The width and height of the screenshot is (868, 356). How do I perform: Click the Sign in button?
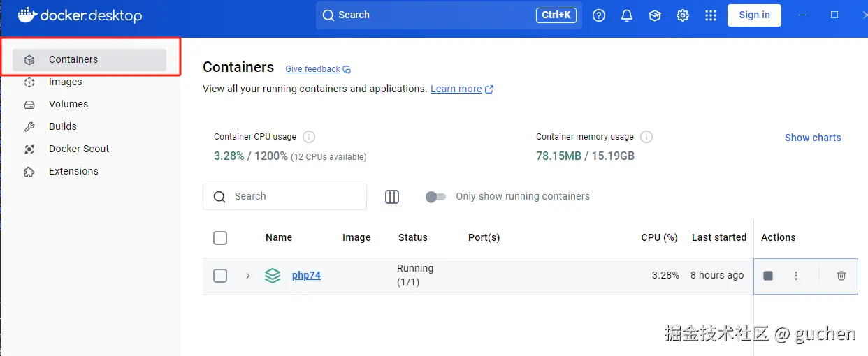point(754,15)
